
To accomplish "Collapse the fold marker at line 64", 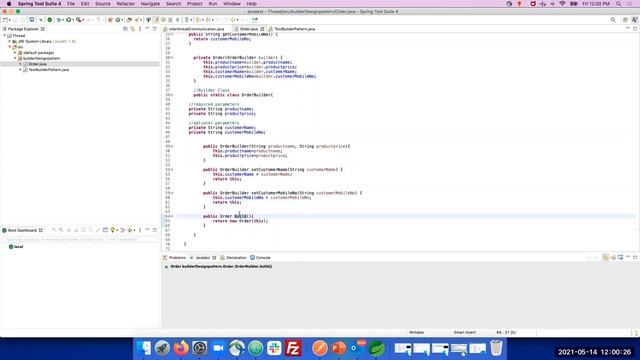I will (x=172, y=216).
